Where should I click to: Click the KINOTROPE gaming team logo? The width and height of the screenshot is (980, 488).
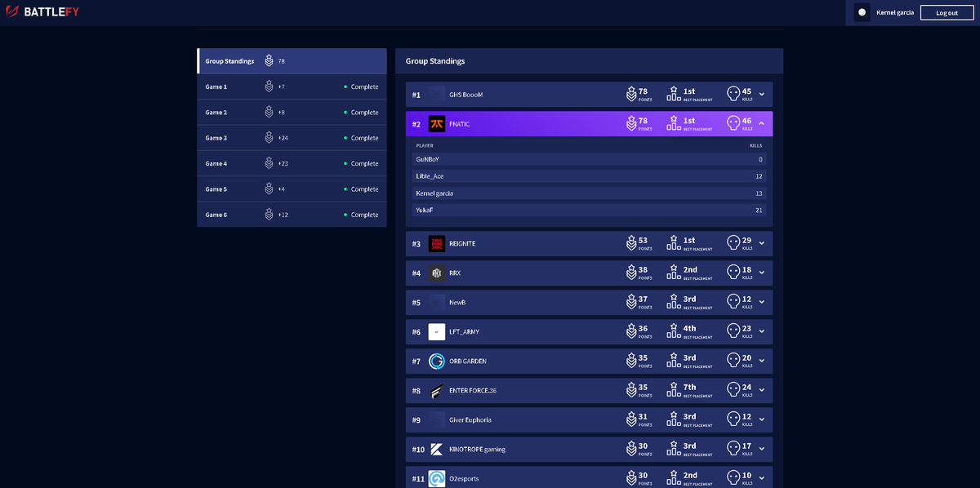(436, 449)
